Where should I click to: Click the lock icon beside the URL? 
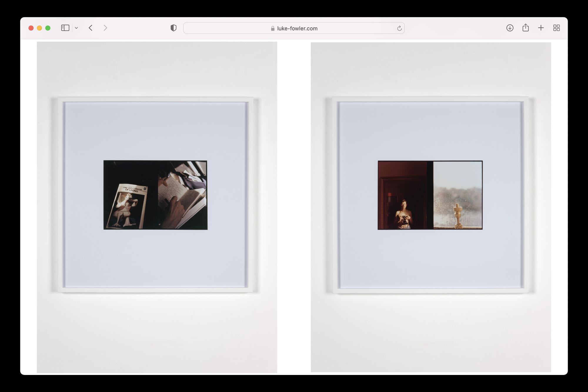tap(273, 29)
